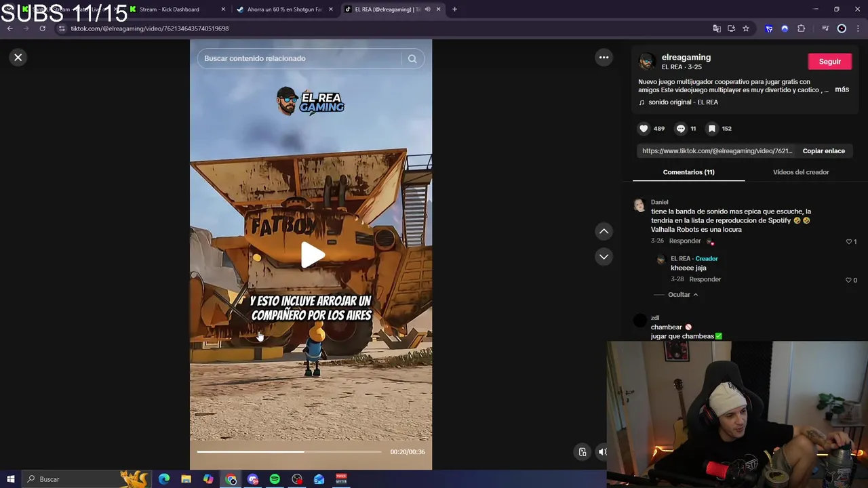
Task: Open elreagaming profile avatar
Action: [647, 62]
